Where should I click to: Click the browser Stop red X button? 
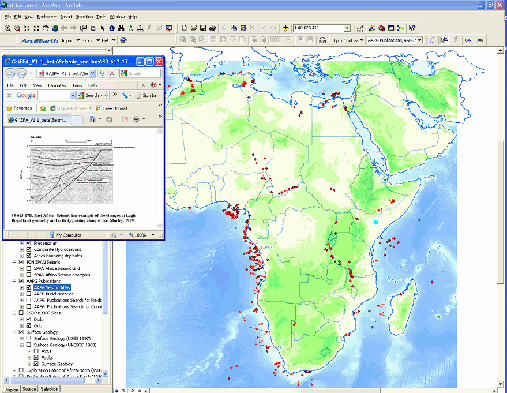coord(112,73)
